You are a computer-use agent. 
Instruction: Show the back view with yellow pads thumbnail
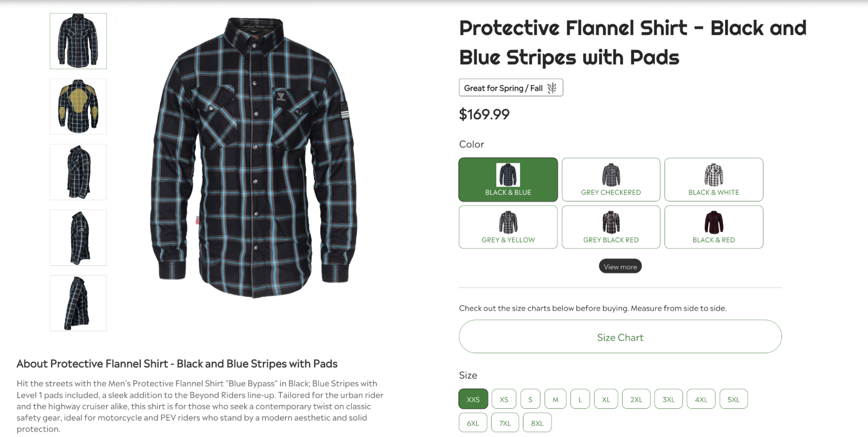[78, 106]
